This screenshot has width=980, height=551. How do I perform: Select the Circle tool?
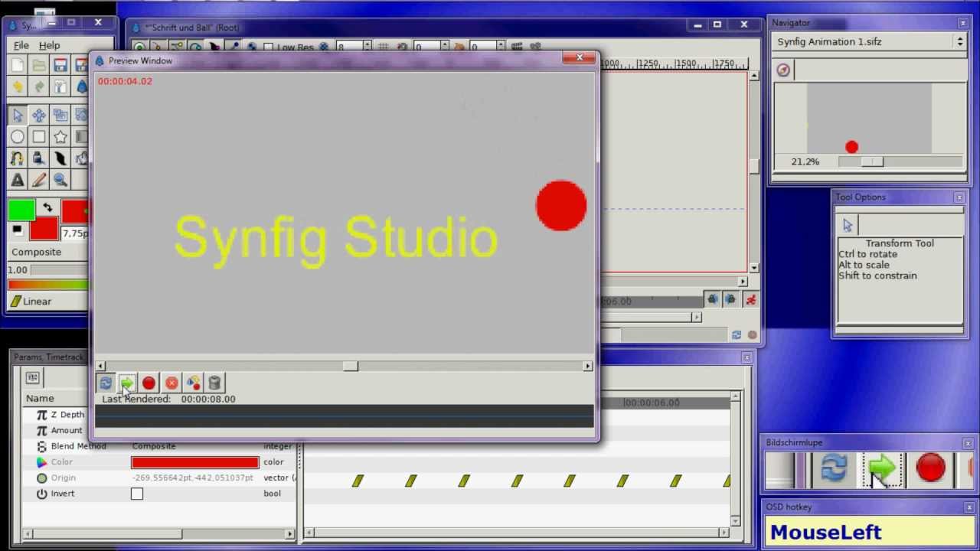pos(18,137)
